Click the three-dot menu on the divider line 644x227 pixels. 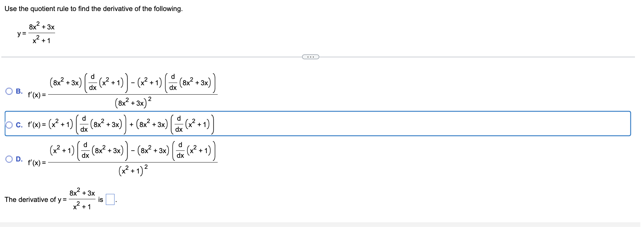click(310, 57)
